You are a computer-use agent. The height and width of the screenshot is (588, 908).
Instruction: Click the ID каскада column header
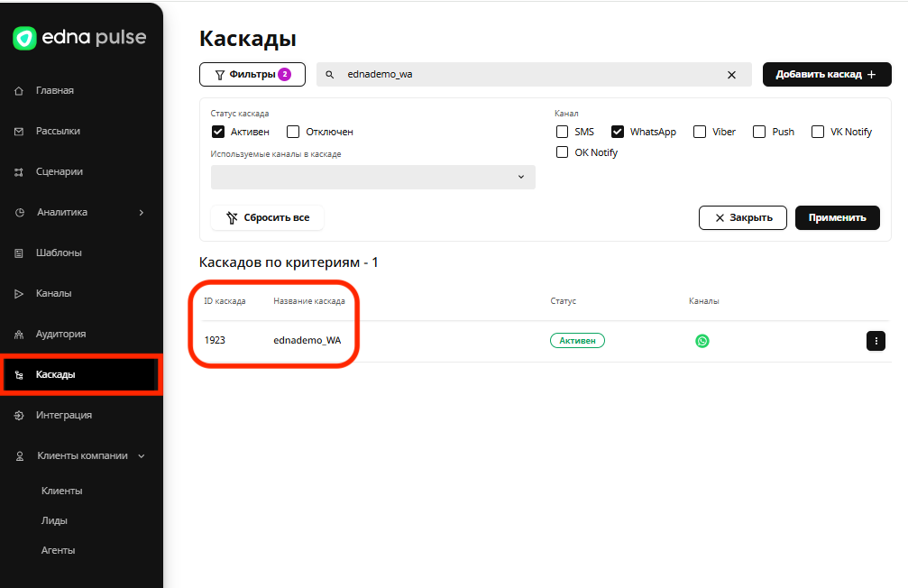[x=225, y=301]
